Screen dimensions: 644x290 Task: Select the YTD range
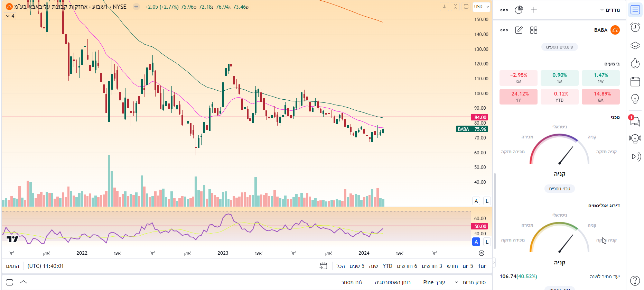pyautogui.click(x=388, y=266)
